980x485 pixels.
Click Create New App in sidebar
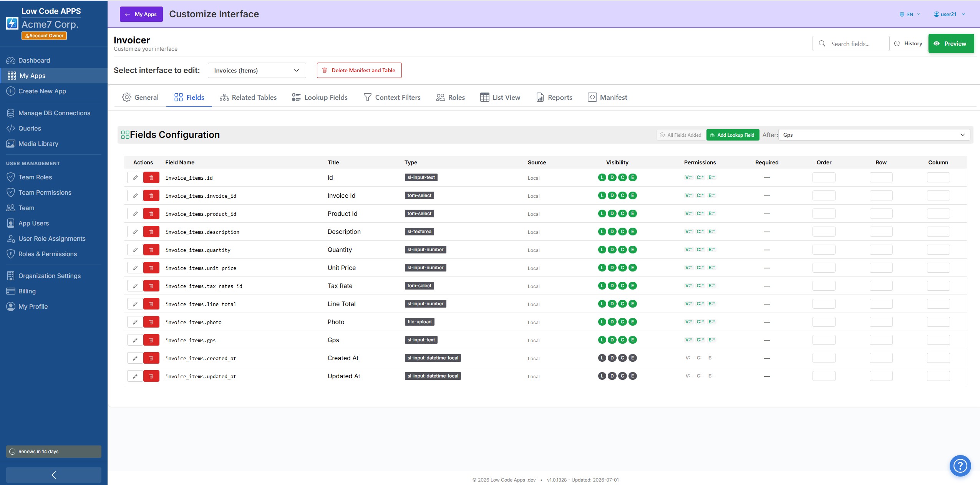(54, 91)
